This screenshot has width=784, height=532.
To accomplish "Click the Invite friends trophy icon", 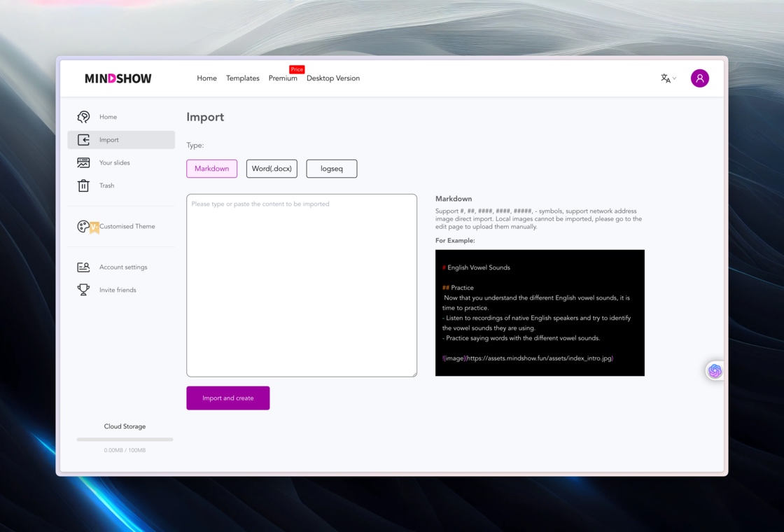I will coord(83,290).
